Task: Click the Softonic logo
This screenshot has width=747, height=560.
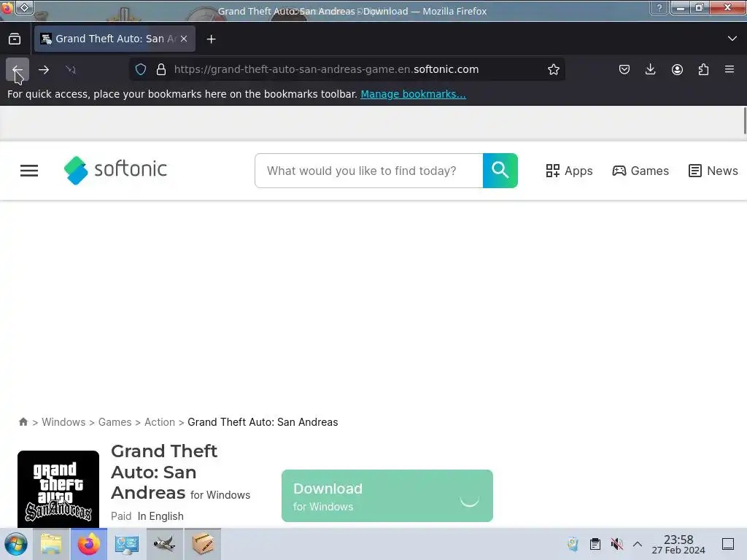Action: coord(115,170)
